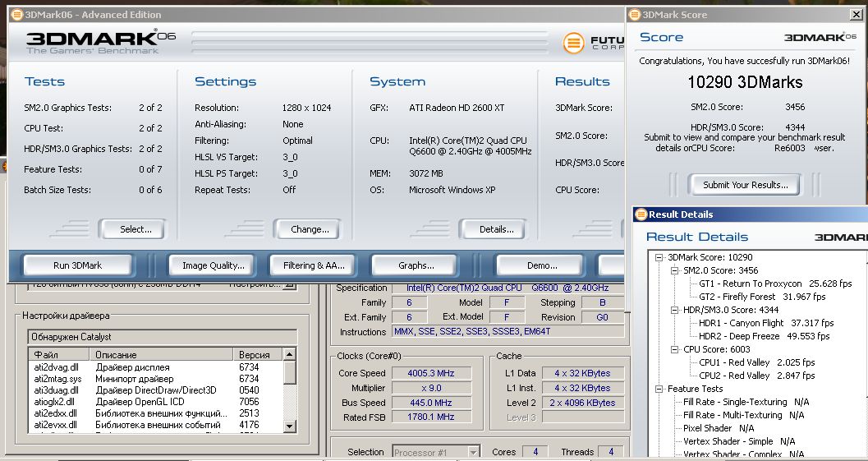This screenshot has width=868, height=461.
Task: Click Submit Your Results button
Action: pos(745,185)
